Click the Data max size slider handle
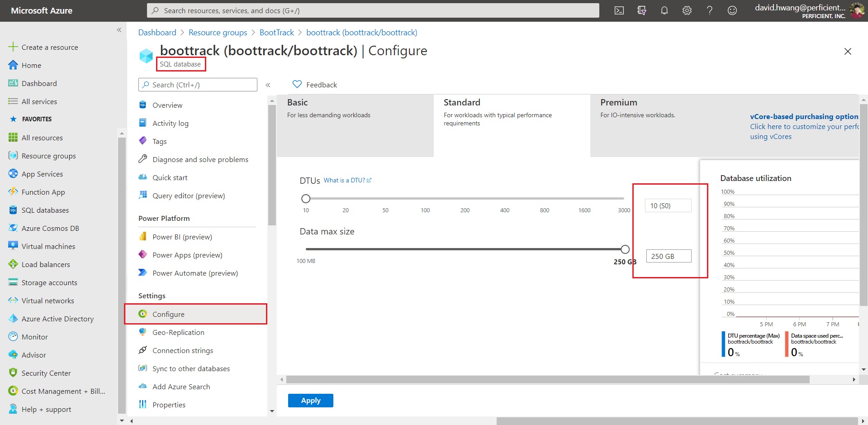The height and width of the screenshot is (425, 868). (x=625, y=249)
